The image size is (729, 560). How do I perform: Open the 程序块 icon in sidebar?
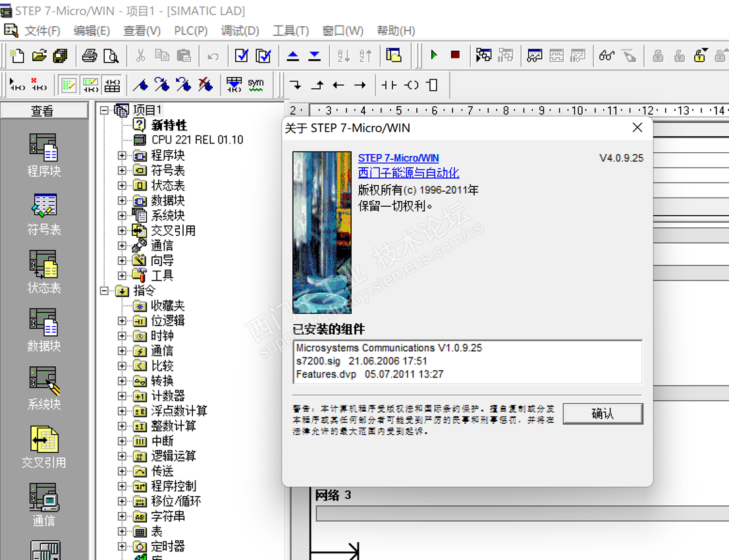pos(43,148)
